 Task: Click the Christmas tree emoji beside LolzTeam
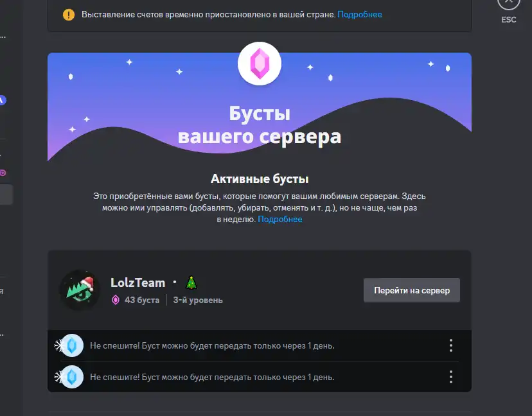[191, 282]
